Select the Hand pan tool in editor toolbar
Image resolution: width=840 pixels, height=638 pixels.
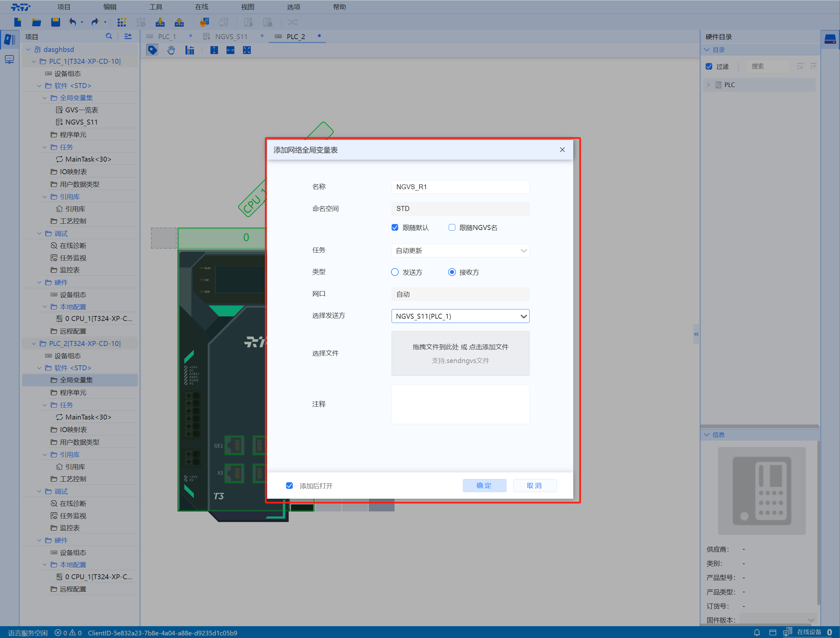click(171, 50)
